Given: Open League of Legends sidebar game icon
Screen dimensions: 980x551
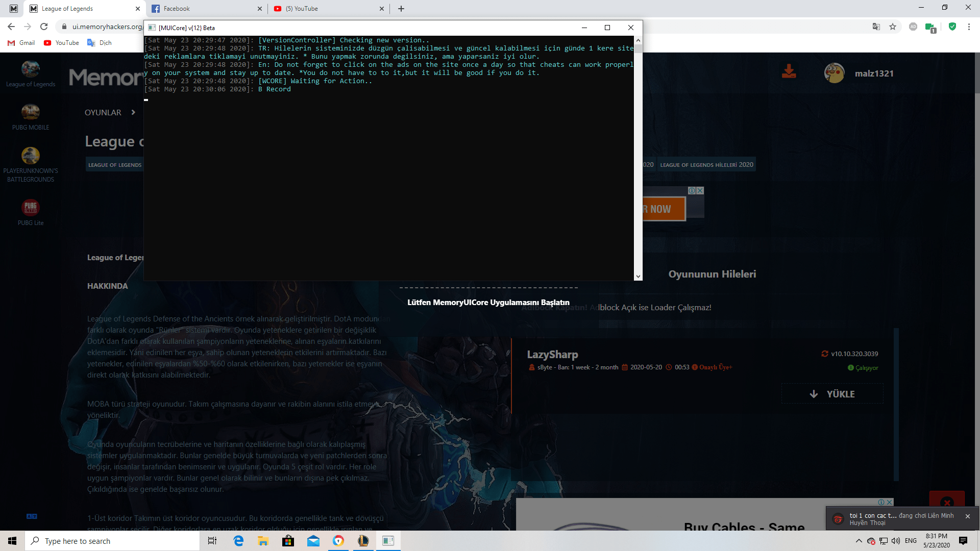Looking at the screenshot, I should tap(31, 69).
